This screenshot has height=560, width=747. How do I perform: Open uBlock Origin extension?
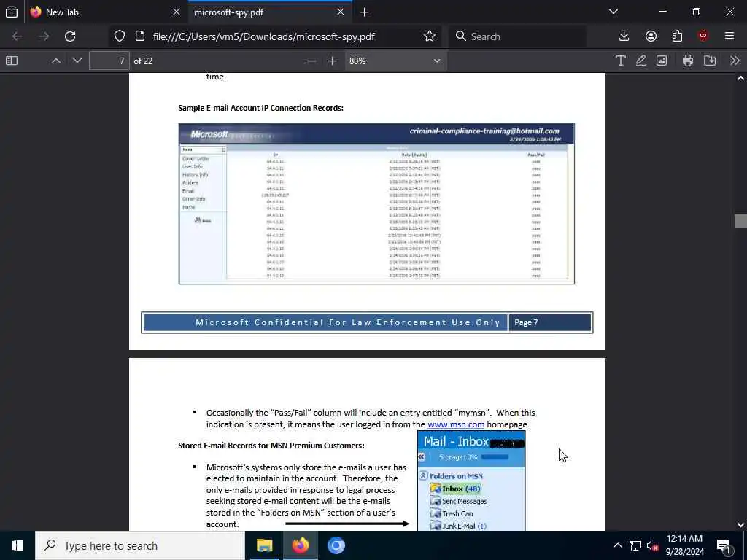pos(703,36)
